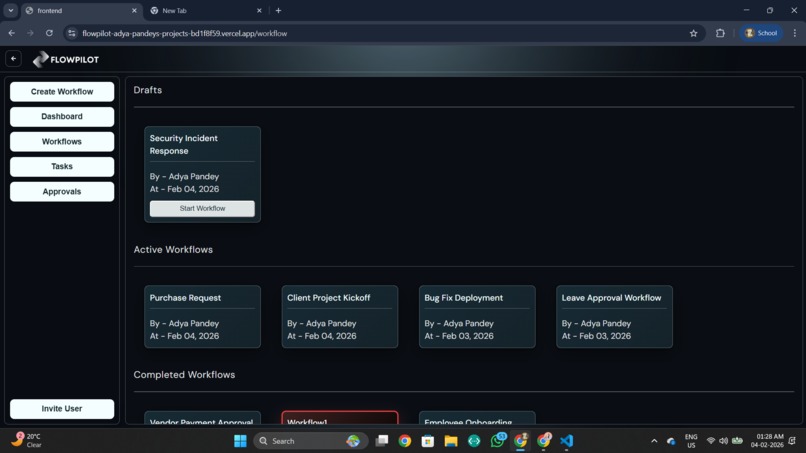Switch to the New Tab tab

click(x=206, y=10)
